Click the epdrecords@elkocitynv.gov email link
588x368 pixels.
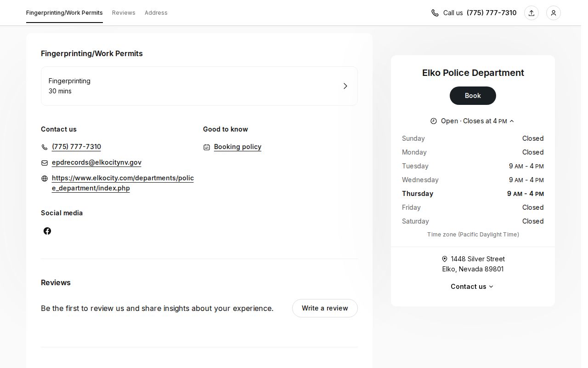96,162
